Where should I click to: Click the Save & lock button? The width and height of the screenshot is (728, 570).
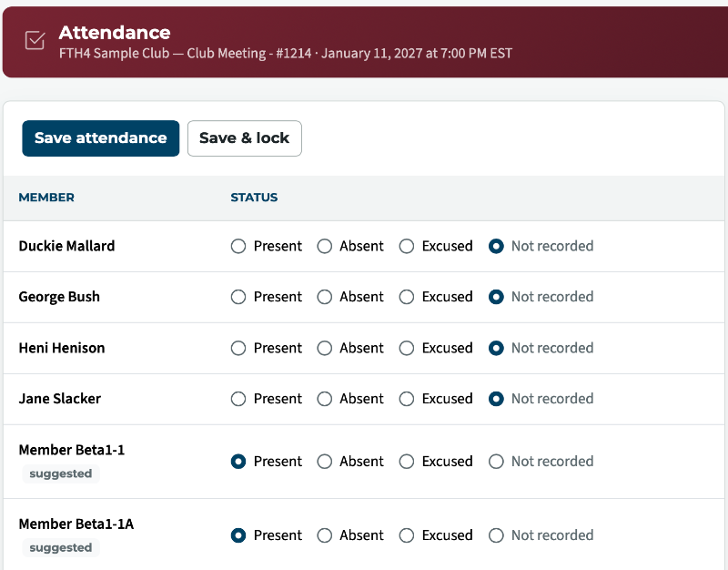coord(245,138)
